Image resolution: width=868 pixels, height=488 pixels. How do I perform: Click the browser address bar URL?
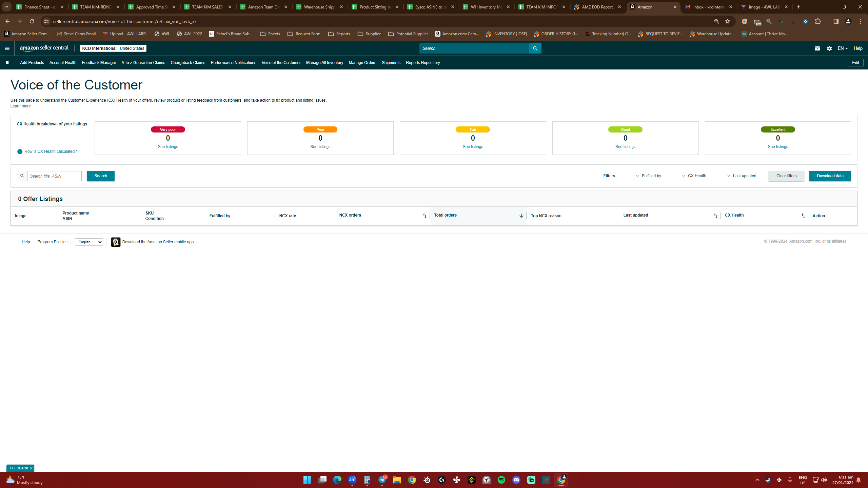[125, 21]
